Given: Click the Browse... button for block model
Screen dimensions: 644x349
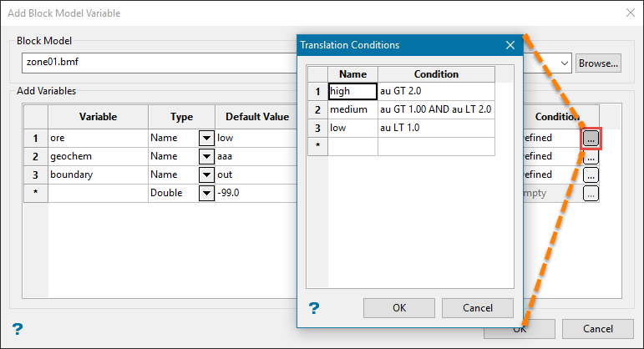Looking at the screenshot, I should pos(598,63).
